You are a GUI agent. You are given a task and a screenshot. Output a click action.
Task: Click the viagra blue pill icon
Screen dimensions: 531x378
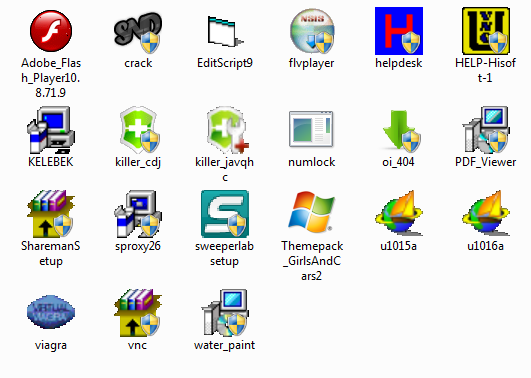51,312
